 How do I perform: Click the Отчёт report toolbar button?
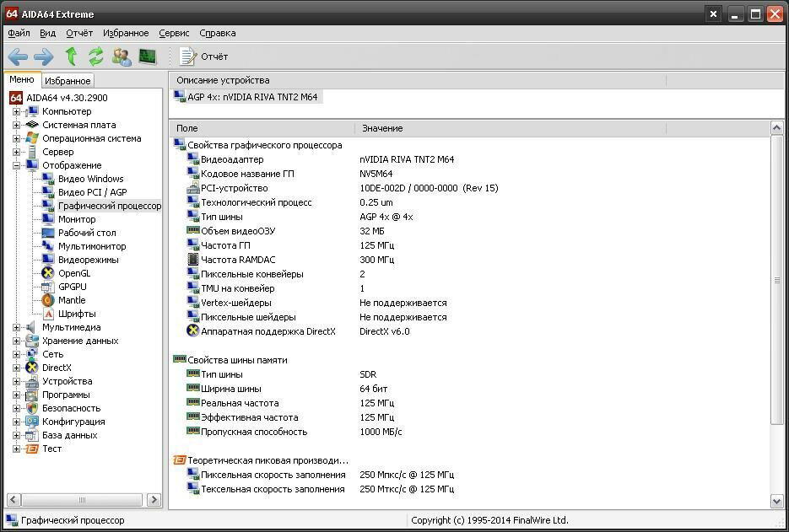click(x=204, y=56)
